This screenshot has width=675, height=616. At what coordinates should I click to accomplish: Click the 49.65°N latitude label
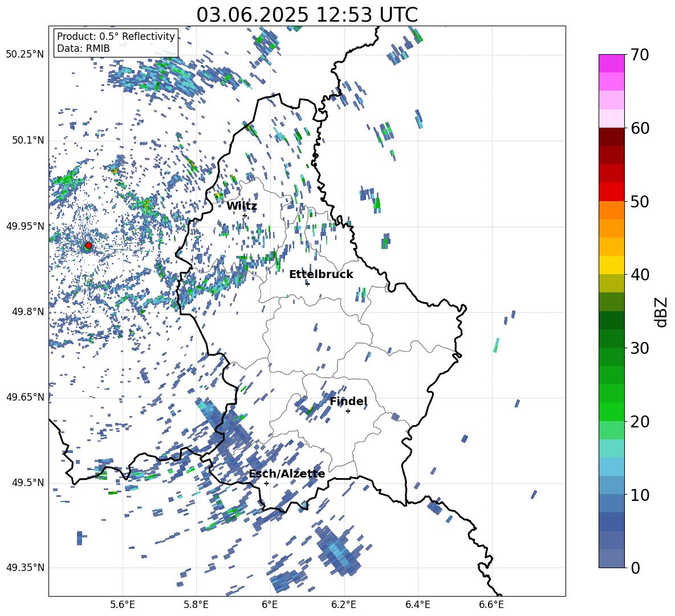(x=25, y=397)
